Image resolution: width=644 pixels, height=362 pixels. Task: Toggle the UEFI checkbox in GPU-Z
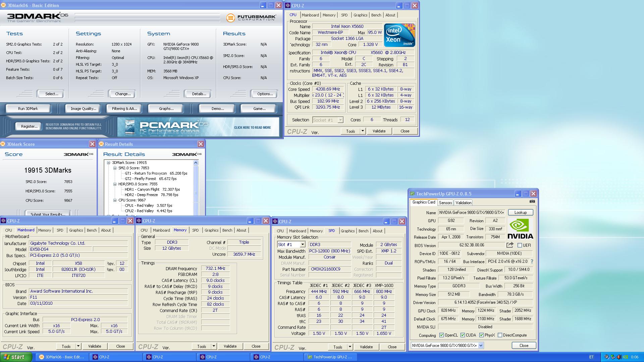point(520,245)
